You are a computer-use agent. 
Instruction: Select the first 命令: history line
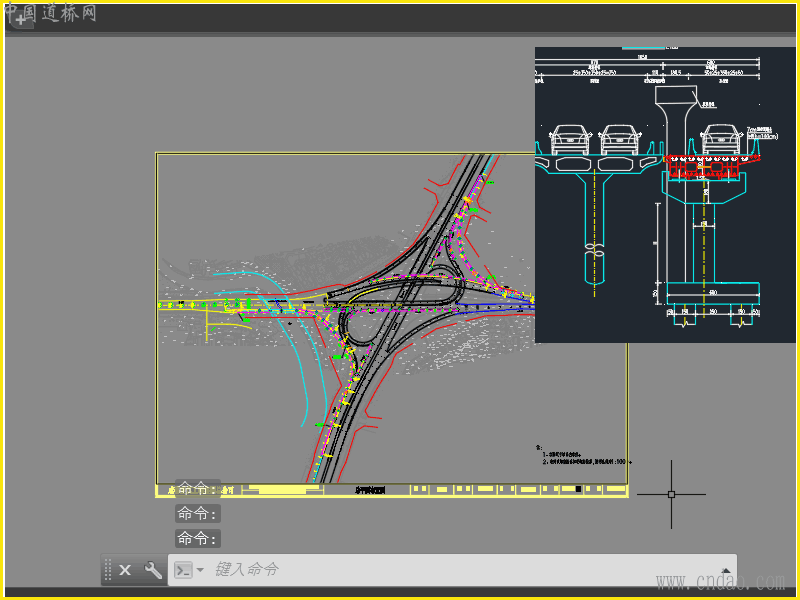(197, 489)
